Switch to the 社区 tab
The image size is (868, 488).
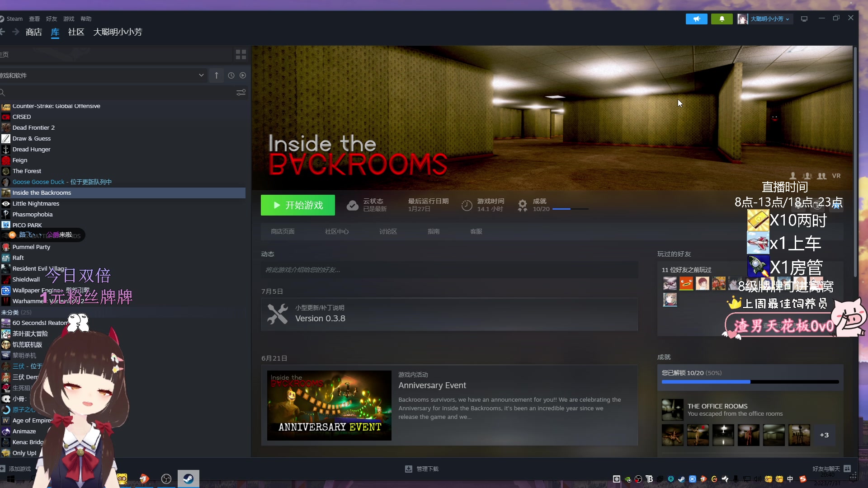point(76,32)
